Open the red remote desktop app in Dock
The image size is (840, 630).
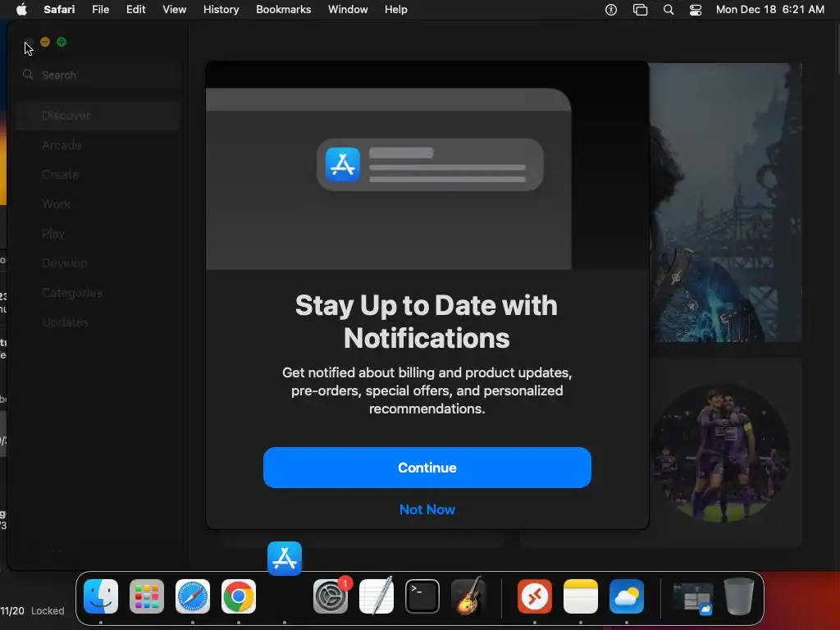click(535, 596)
